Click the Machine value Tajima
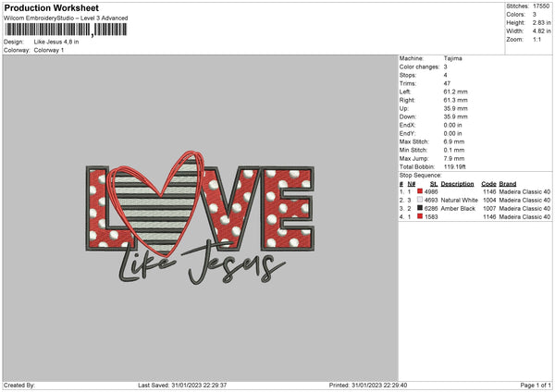 pyautogui.click(x=452, y=58)
